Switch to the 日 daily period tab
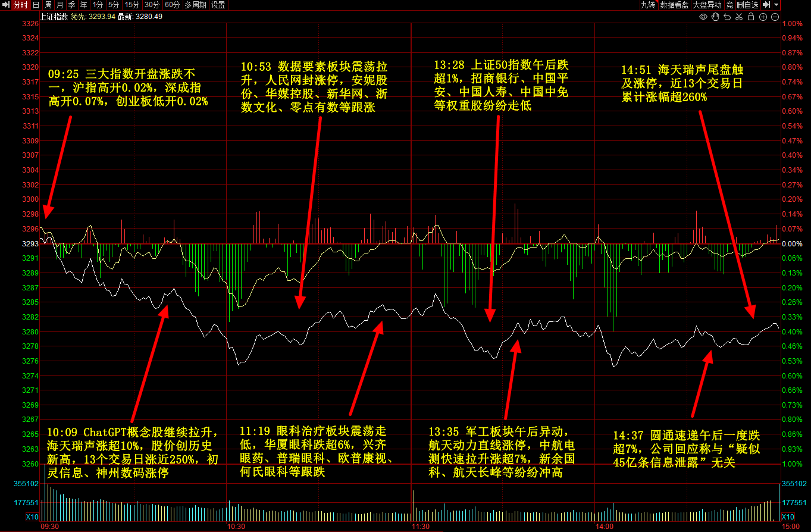811x532 pixels. coord(36,5)
